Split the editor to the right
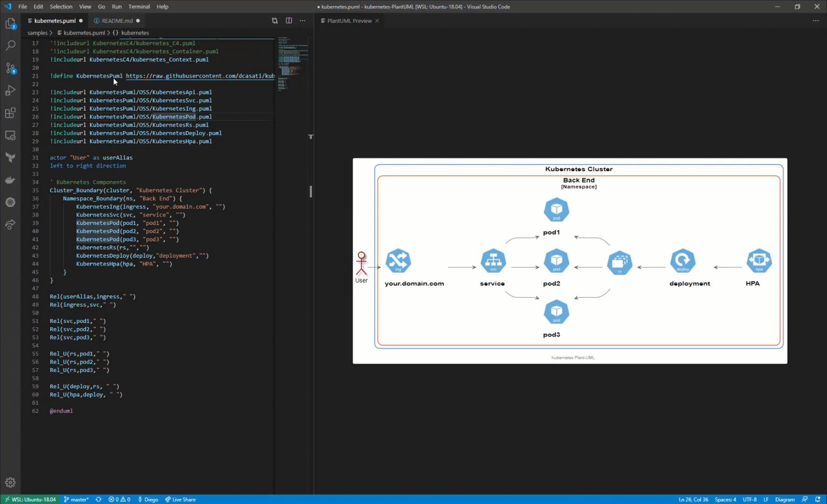This screenshot has height=504, width=827. pyautogui.click(x=289, y=21)
